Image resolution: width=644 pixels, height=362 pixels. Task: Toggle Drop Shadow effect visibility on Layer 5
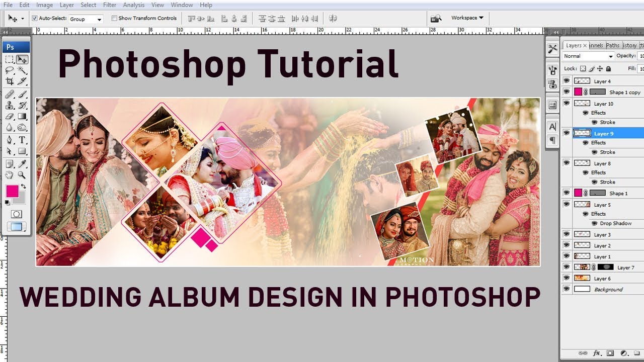click(594, 223)
